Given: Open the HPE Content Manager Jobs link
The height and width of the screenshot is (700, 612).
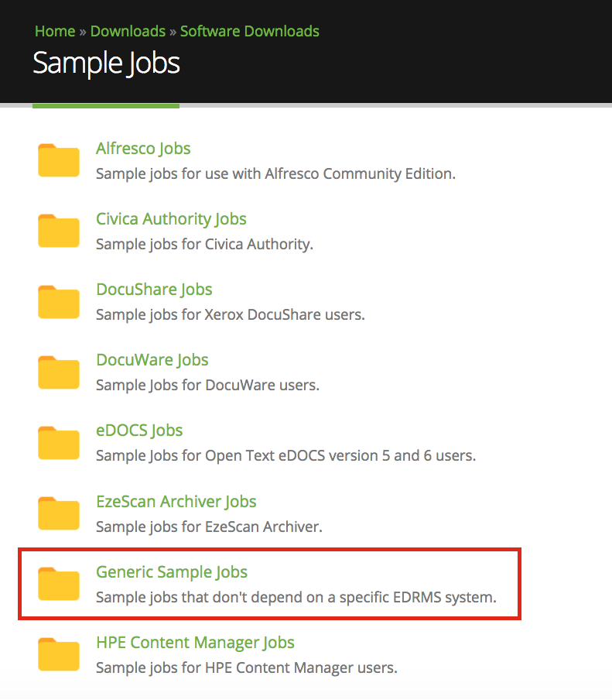Looking at the screenshot, I should tap(195, 643).
